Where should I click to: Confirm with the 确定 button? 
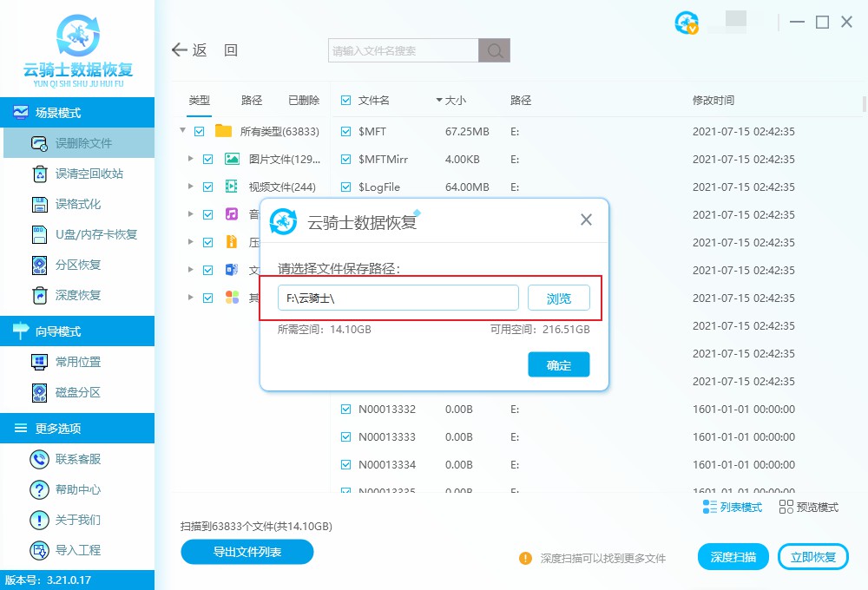[558, 364]
